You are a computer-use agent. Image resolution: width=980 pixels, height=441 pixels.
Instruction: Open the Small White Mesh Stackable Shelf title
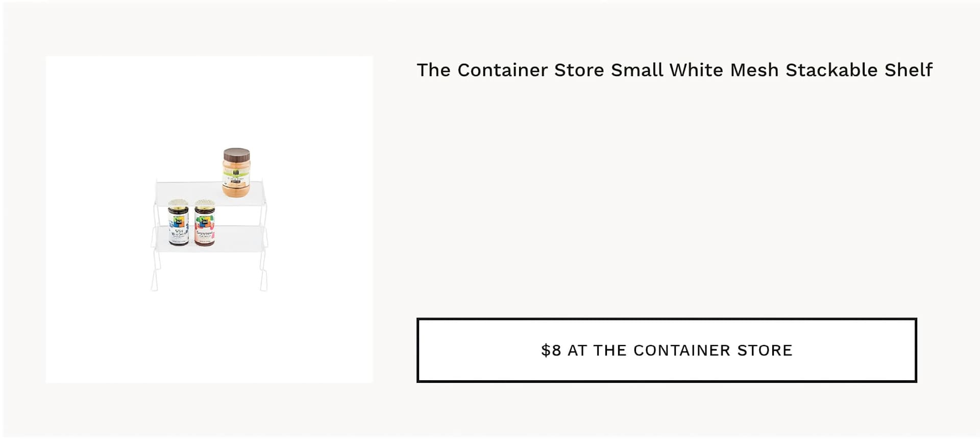tap(675, 70)
